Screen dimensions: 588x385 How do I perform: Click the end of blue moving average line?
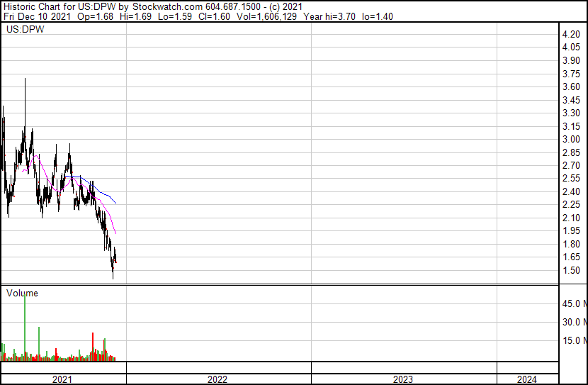click(x=115, y=203)
